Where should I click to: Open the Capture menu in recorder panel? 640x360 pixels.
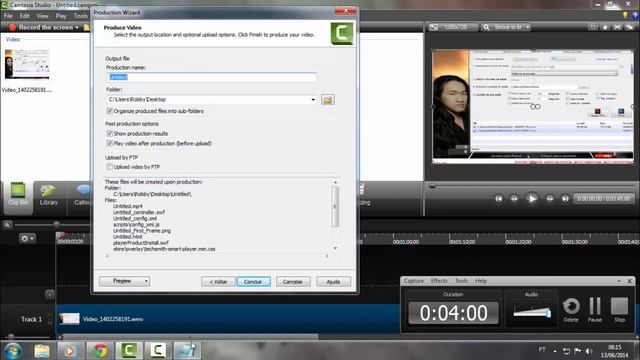pyautogui.click(x=413, y=281)
